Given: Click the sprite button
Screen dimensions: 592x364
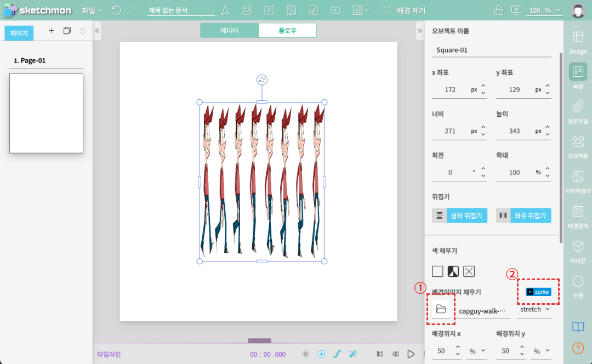Looking at the screenshot, I should [x=538, y=292].
